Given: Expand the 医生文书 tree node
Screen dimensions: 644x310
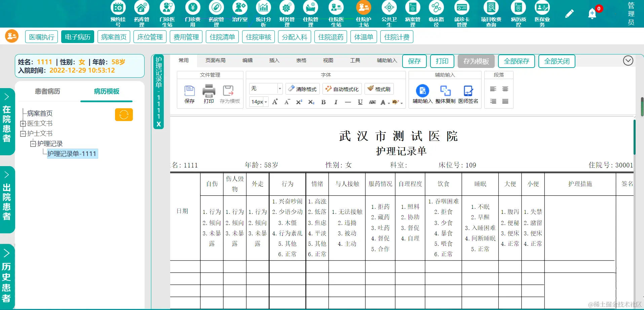Looking at the screenshot, I should point(23,124).
